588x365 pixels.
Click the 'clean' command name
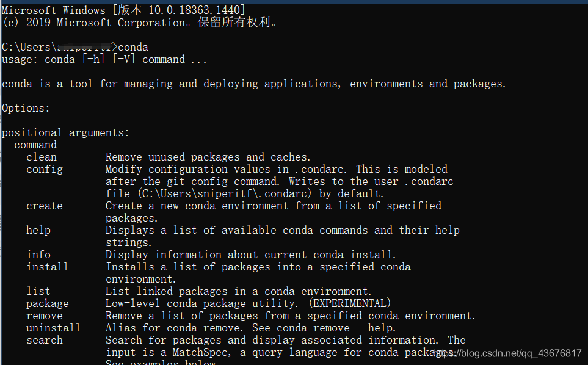point(42,157)
